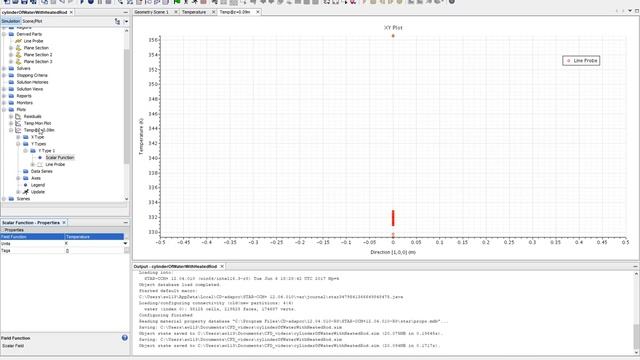
Task: Switch to the Geometry Scene 1 tab
Action: (x=151, y=12)
